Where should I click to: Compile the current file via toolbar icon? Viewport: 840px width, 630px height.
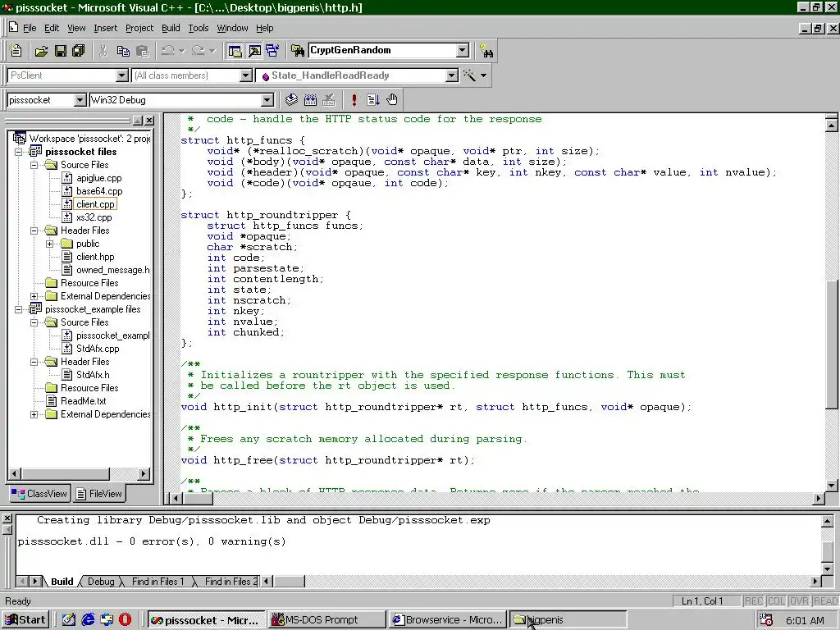(x=291, y=99)
